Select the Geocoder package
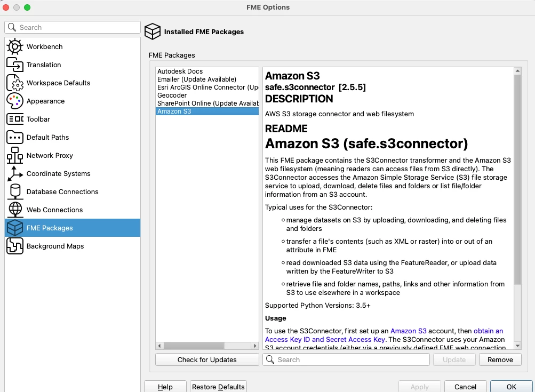 (x=207, y=95)
